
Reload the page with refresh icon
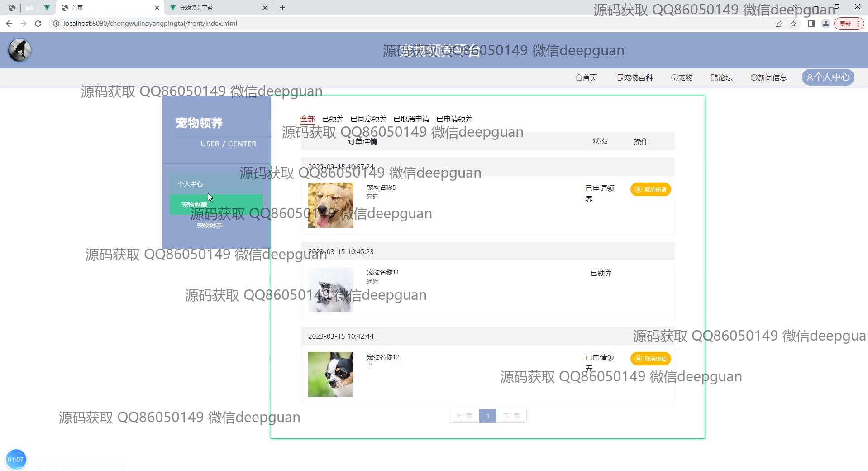click(38, 24)
